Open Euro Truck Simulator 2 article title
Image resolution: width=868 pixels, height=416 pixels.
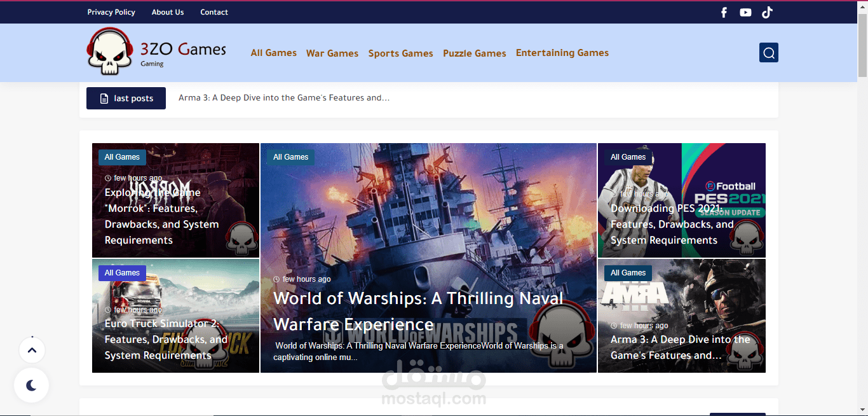pyautogui.click(x=166, y=340)
